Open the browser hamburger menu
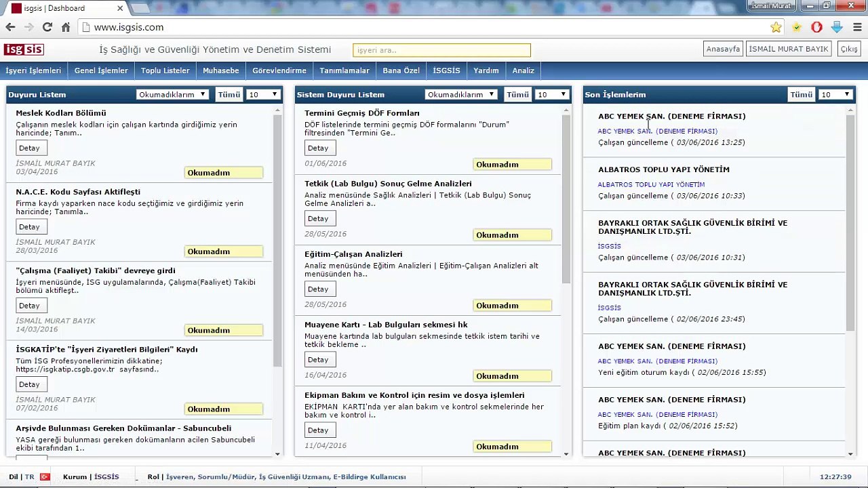 (x=857, y=27)
